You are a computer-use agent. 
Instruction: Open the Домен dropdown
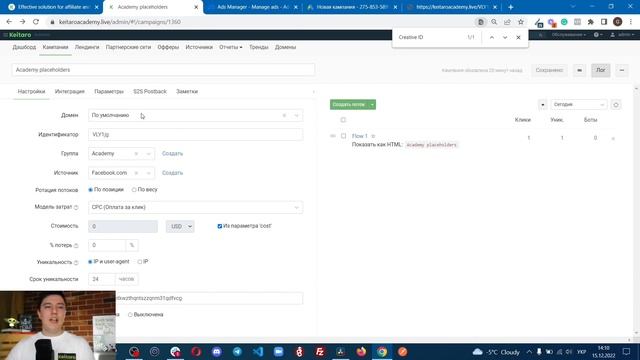196,116
